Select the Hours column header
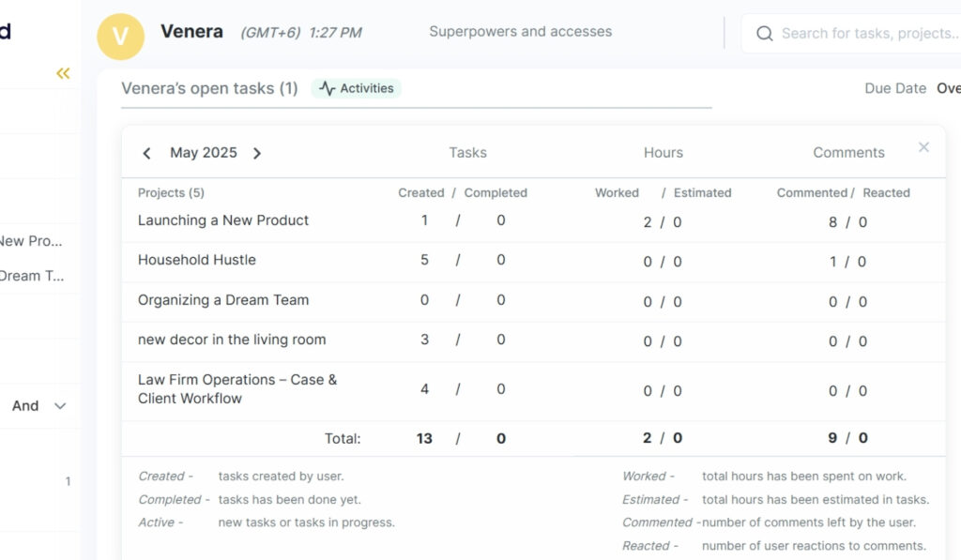Image resolution: width=961 pixels, height=560 pixels. pos(663,152)
